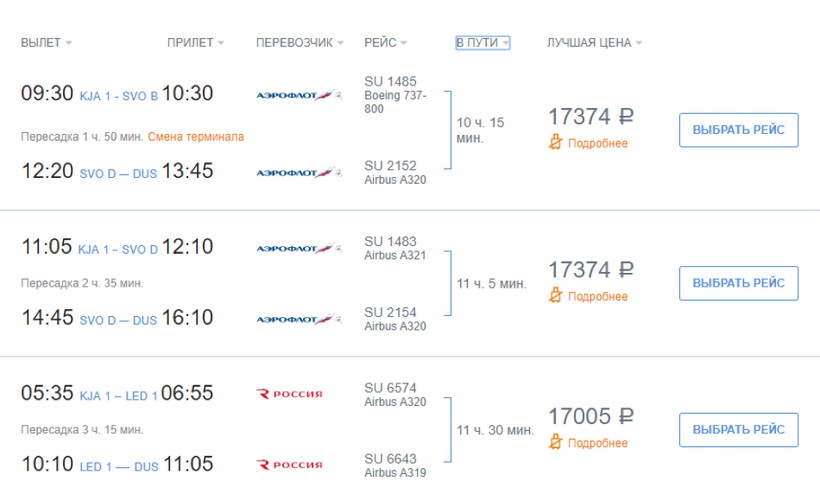Viewport: 820px width, 500px height.
Task: Click the Rossiya logo for flight SU 6574
Action: tap(290, 394)
